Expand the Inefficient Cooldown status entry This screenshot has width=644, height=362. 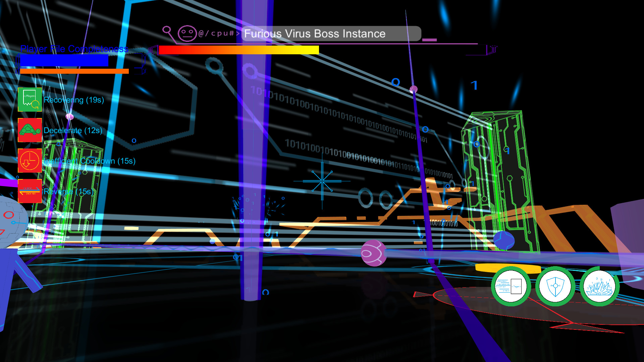pos(90,161)
